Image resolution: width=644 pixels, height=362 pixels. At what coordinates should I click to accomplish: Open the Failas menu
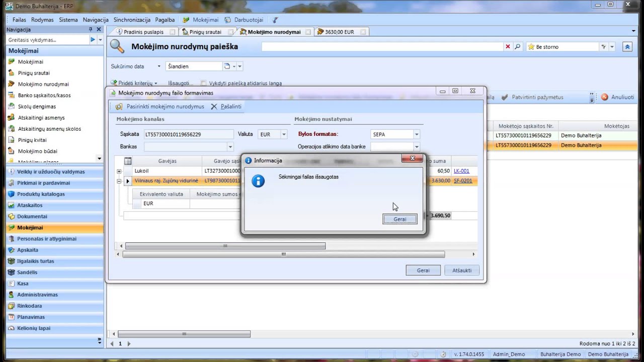click(19, 20)
